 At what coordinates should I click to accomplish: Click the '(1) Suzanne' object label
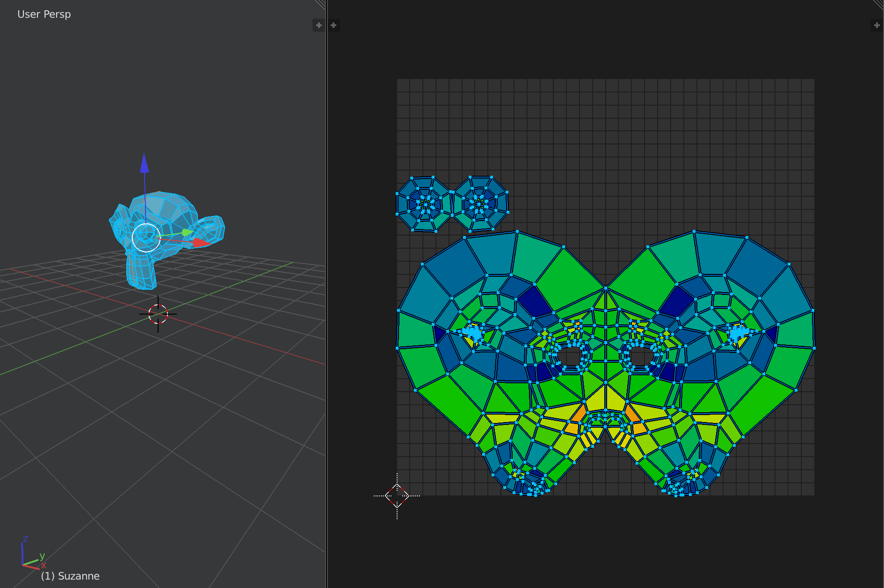[70, 576]
